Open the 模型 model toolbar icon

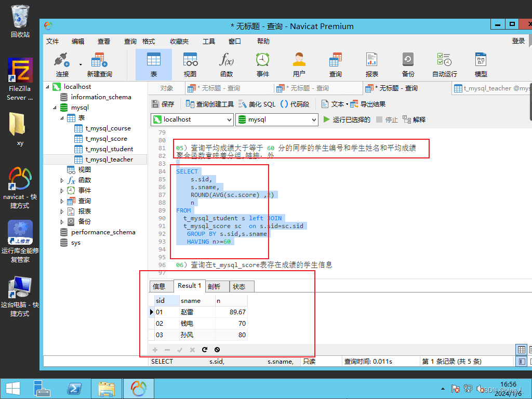pos(481,64)
